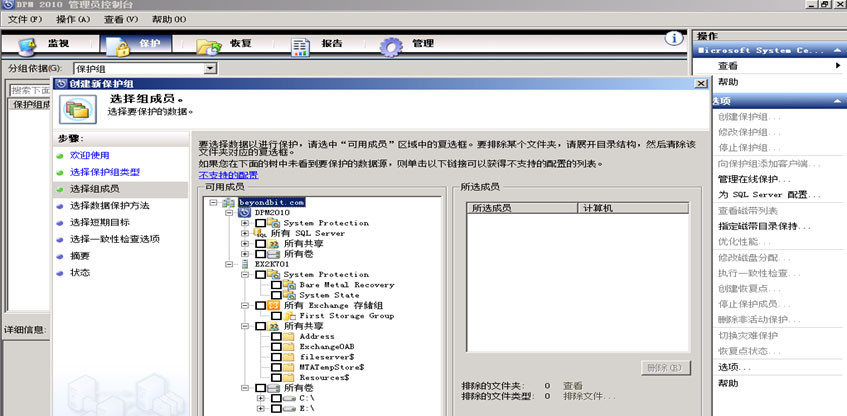Image resolution: width=847 pixels, height=416 pixels.
Task: Click the DPM icon in dialog title bar
Action: point(62,84)
